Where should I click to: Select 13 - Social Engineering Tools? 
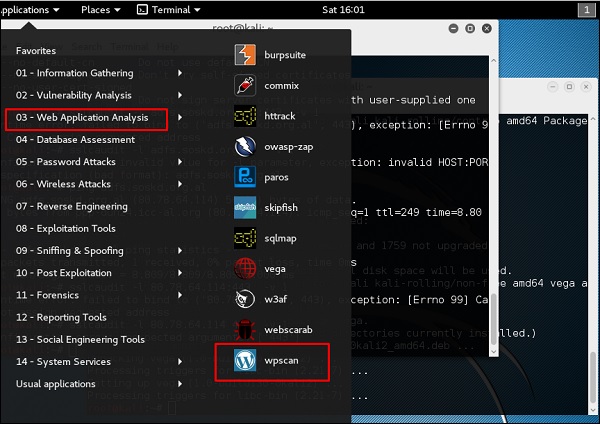[x=80, y=339]
